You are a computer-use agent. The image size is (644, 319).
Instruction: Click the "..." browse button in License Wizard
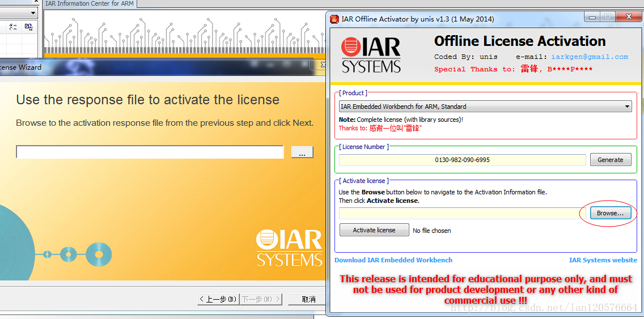(x=302, y=152)
